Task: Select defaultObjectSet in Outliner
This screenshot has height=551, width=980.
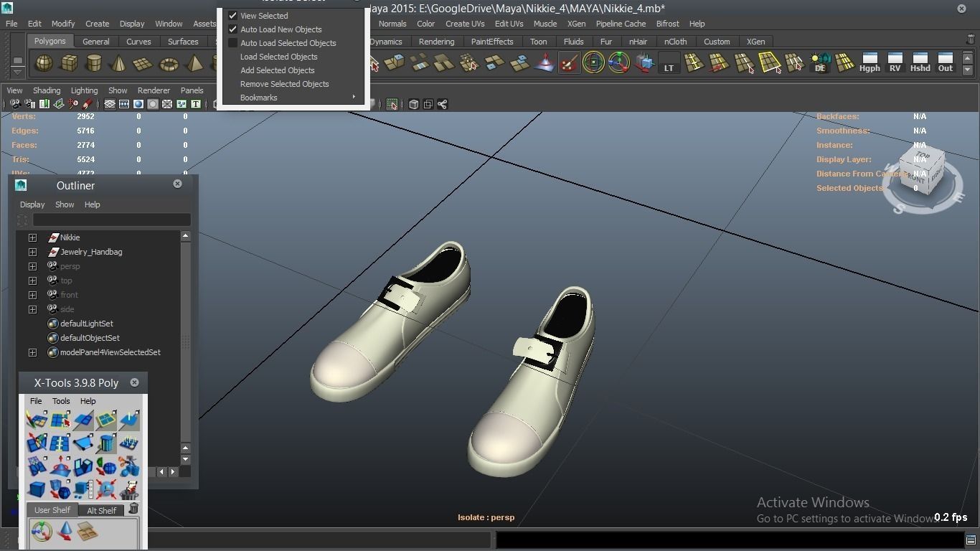Action: pos(90,338)
